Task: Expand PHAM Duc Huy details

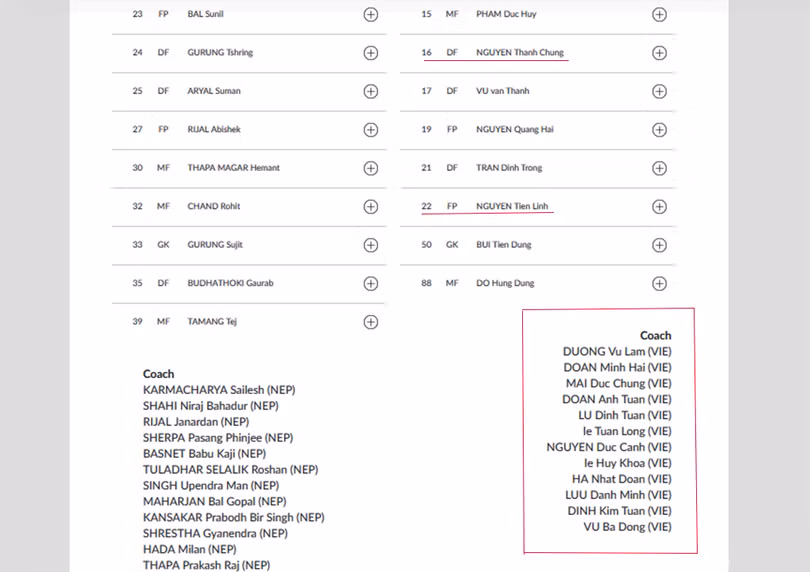Action: point(659,15)
